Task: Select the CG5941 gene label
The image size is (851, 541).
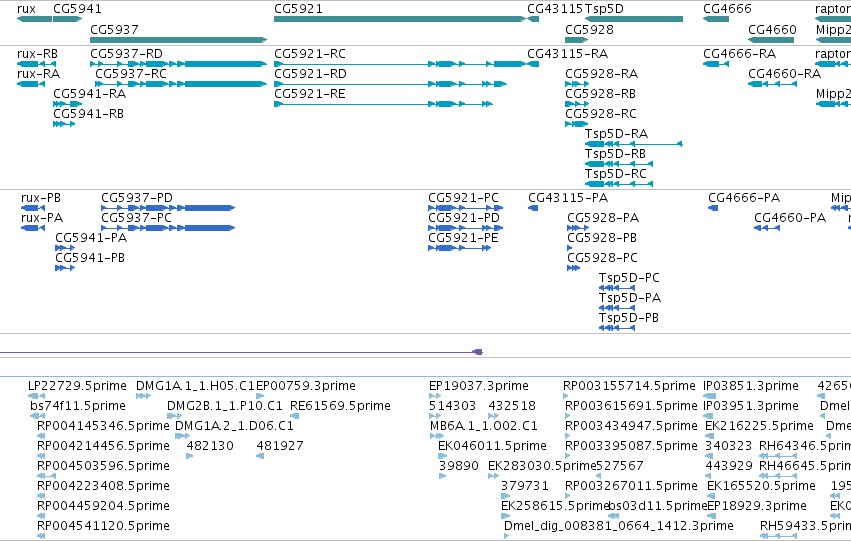Action: point(77,9)
